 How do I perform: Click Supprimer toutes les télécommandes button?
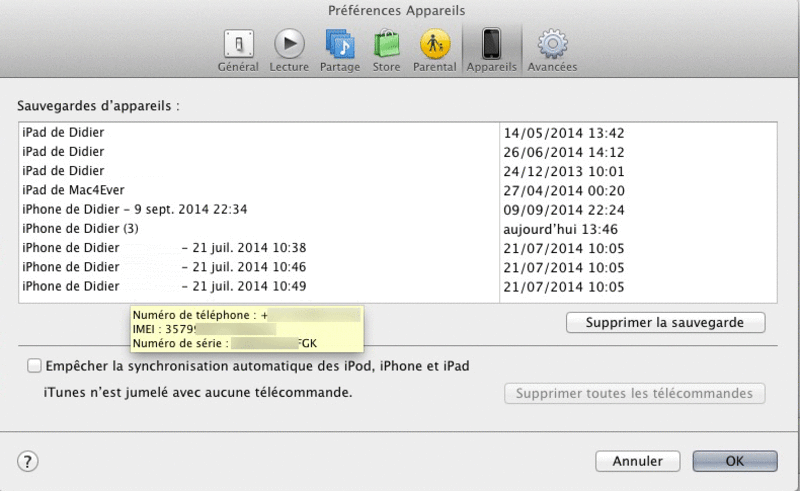[x=635, y=394]
